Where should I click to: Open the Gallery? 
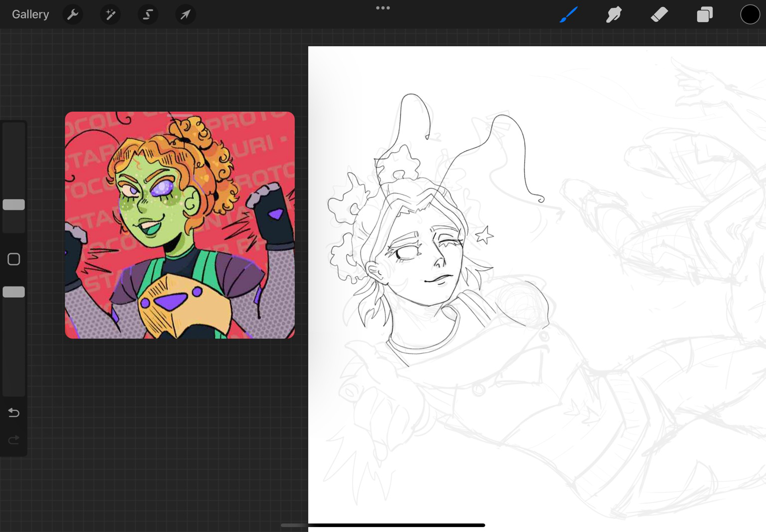30,14
